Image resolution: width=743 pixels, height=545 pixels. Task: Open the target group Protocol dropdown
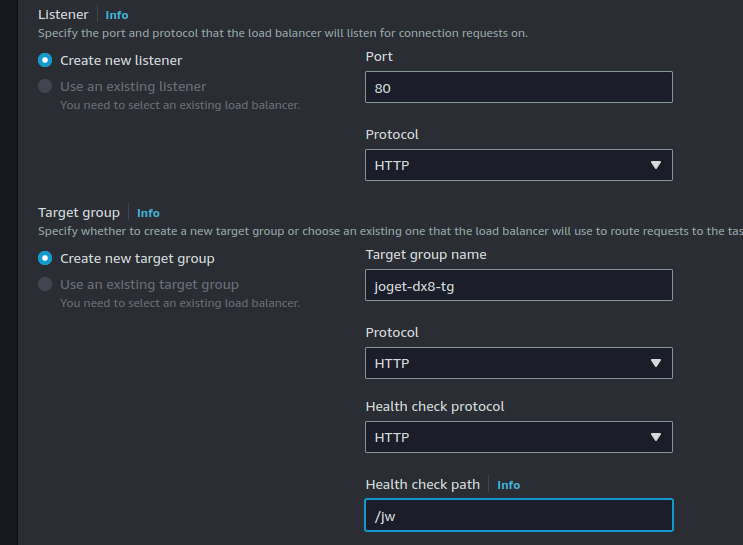[x=518, y=363]
